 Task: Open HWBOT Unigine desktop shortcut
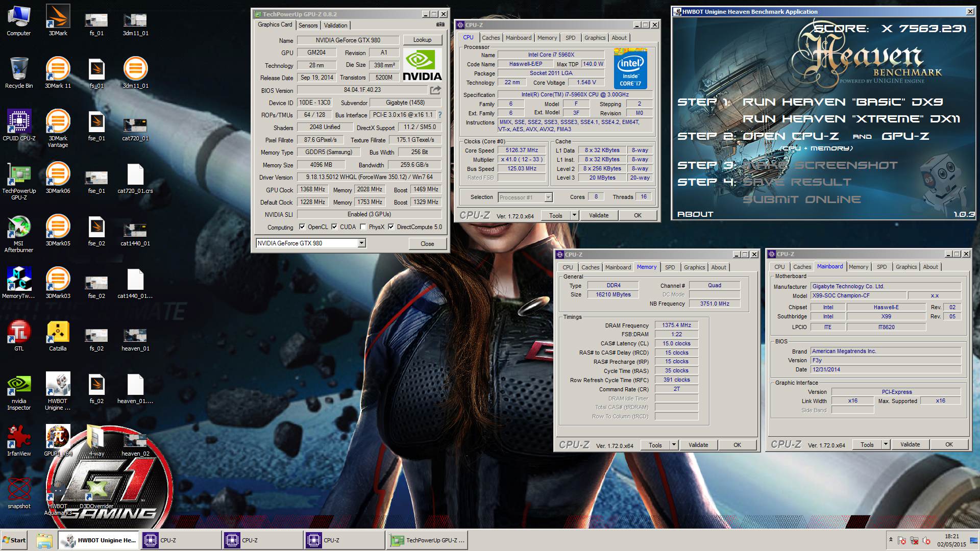pyautogui.click(x=58, y=391)
